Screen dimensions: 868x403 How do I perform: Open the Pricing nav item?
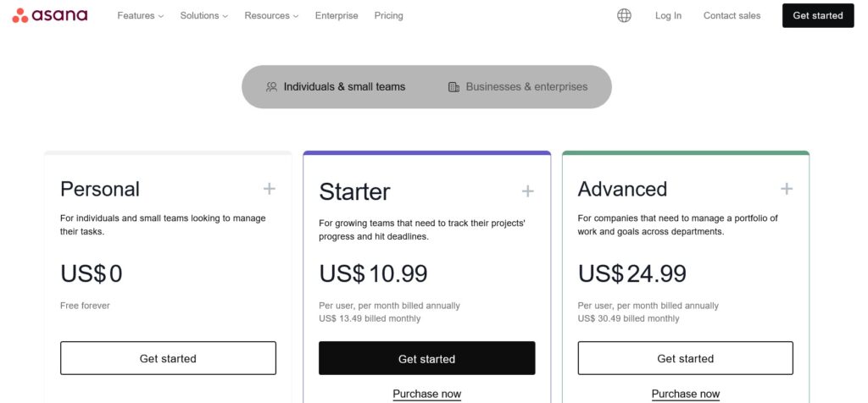tap(388, 15)
